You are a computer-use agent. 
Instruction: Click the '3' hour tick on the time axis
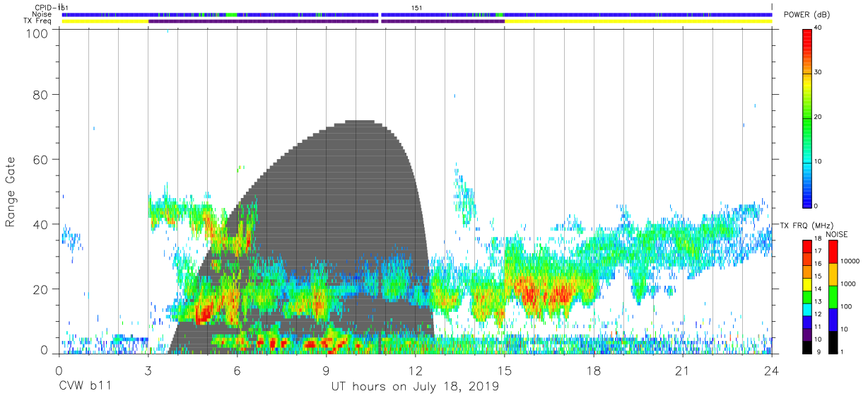(148, 371)
